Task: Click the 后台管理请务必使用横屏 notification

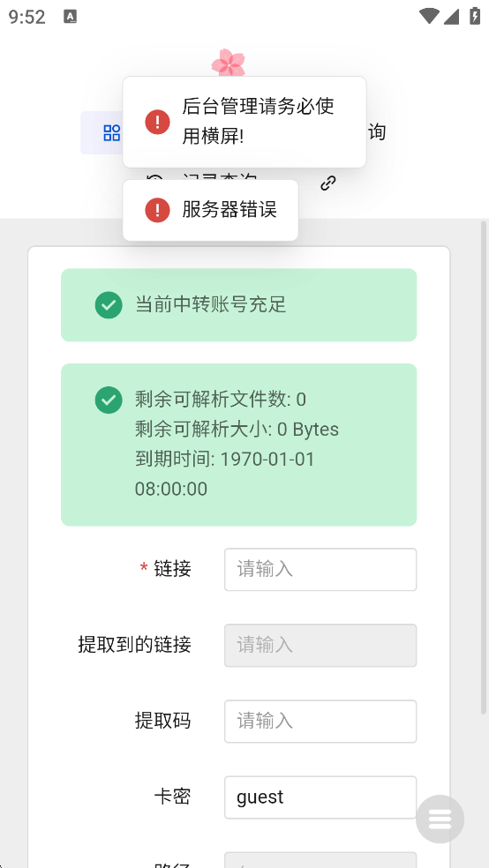Action: pos(244,122)
